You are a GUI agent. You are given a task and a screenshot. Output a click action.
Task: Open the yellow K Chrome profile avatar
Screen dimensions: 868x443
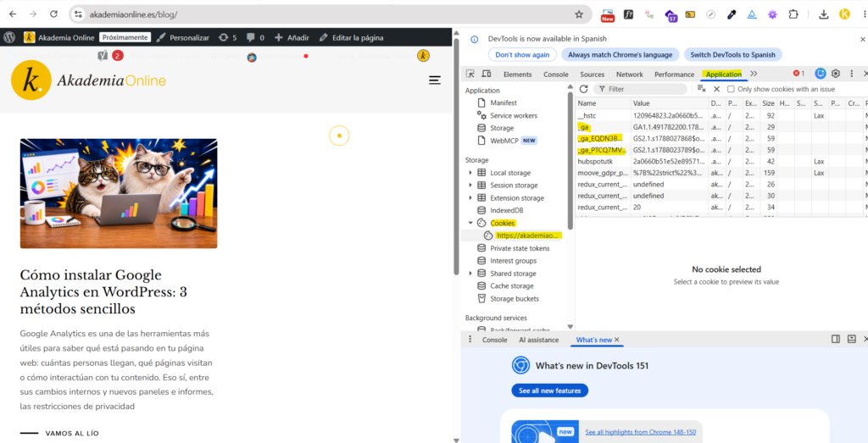(x=845, y=15)
